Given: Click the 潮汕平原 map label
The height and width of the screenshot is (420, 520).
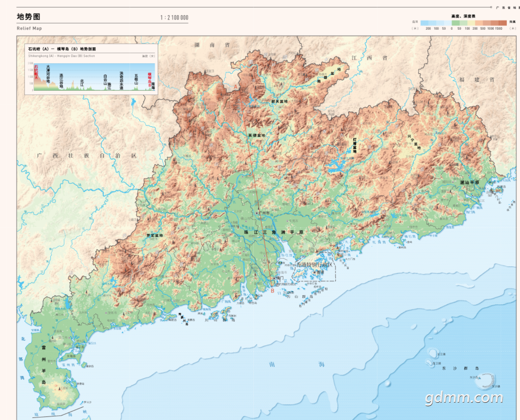Looking at the screenshot, I should 469,183.
